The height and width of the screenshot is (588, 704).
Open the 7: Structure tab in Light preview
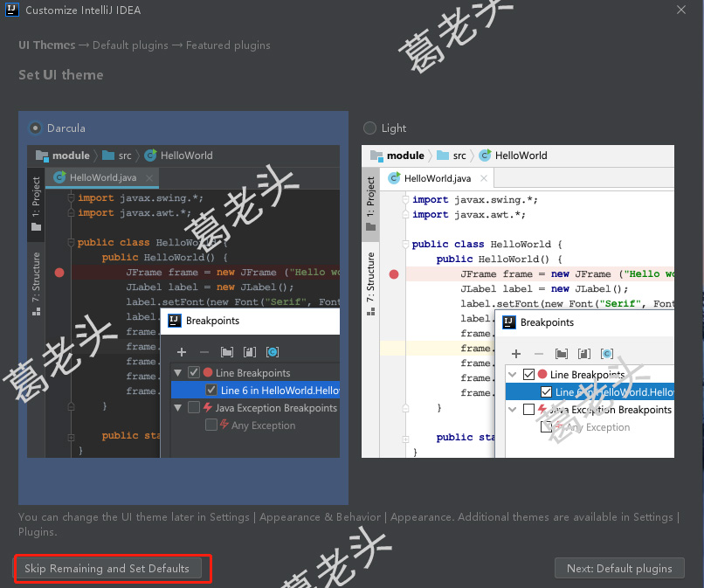pyautogui.click(x=371, y=284)
